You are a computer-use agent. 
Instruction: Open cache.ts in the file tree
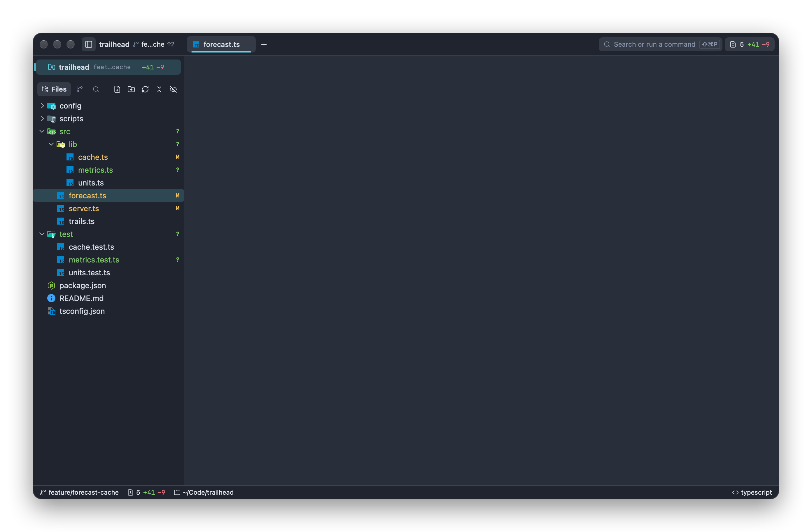(x=108, y=157)
